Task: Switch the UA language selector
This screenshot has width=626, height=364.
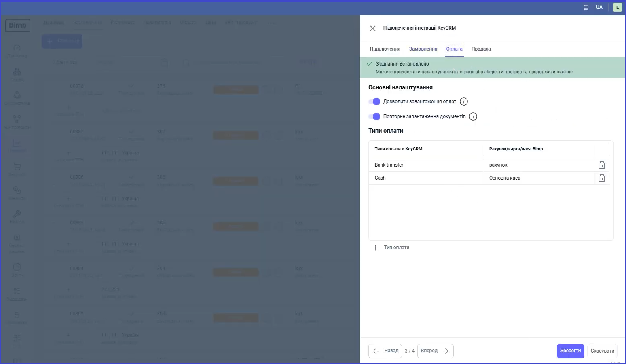Action: pos(599,7)
